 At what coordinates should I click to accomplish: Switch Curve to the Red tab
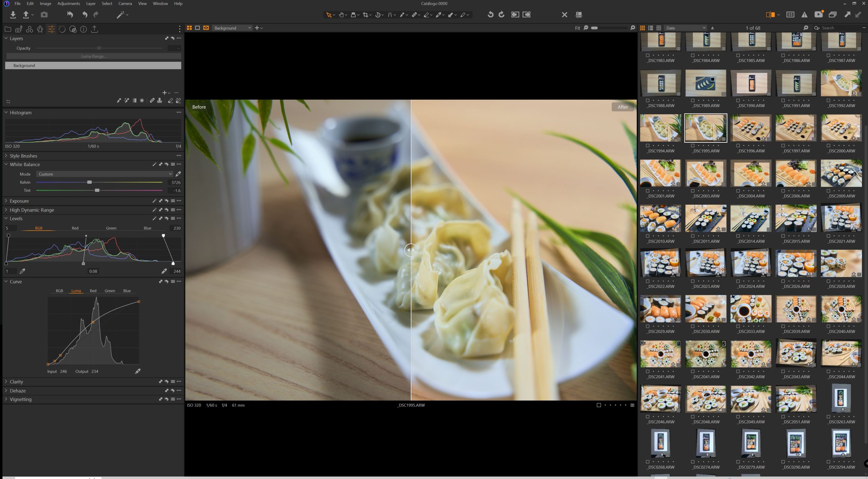pyautogui.click(x=93, y=291)
